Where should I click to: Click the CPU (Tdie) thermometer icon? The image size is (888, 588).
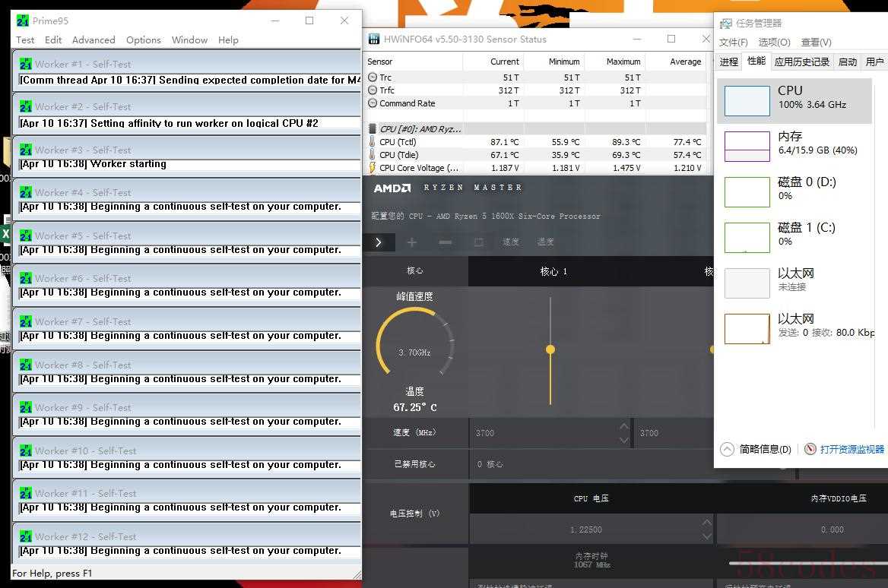tap(372, 154)
